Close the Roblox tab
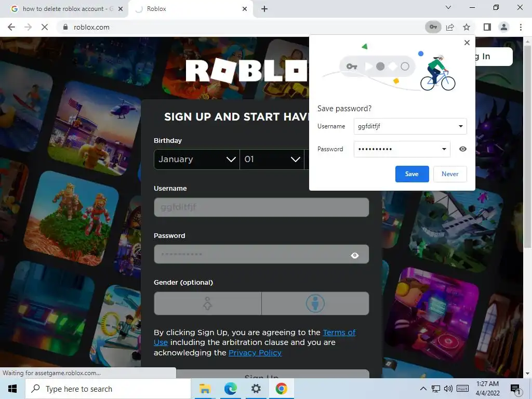 point(245,9)
